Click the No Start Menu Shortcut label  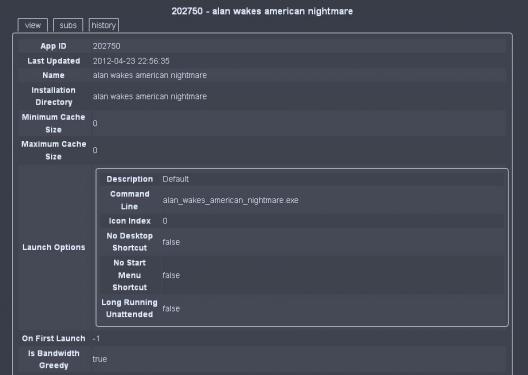(x=130, y=275)
